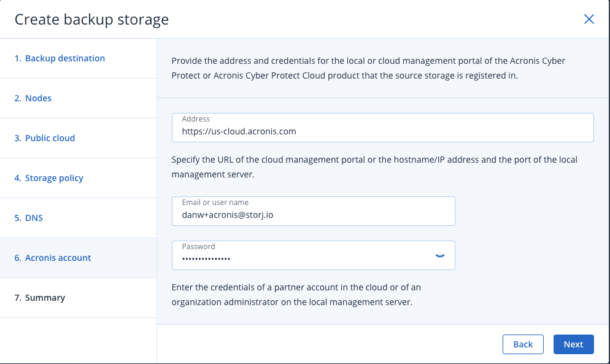This screenshot has height=364, width=610.
Task: Click the hint about cloud management portal URL
Action: pyautogui.click(x=374, y=167)
